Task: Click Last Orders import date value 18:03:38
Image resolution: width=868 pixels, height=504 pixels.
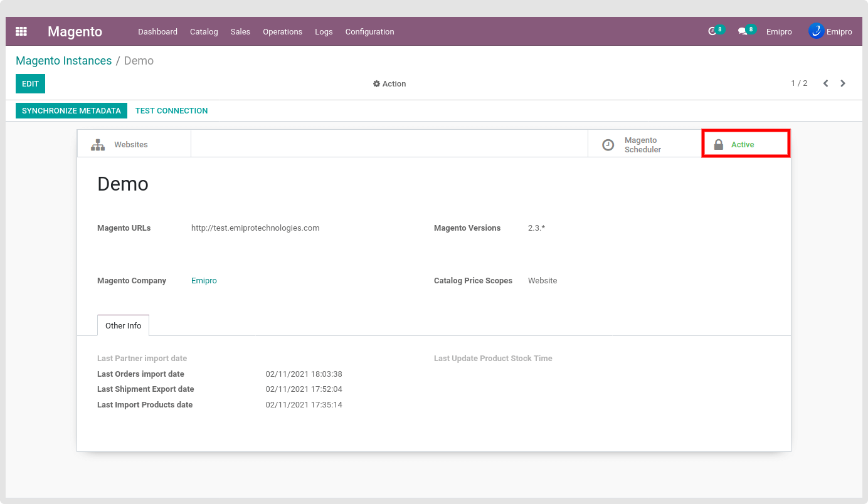Action: [x=304, y=374]
